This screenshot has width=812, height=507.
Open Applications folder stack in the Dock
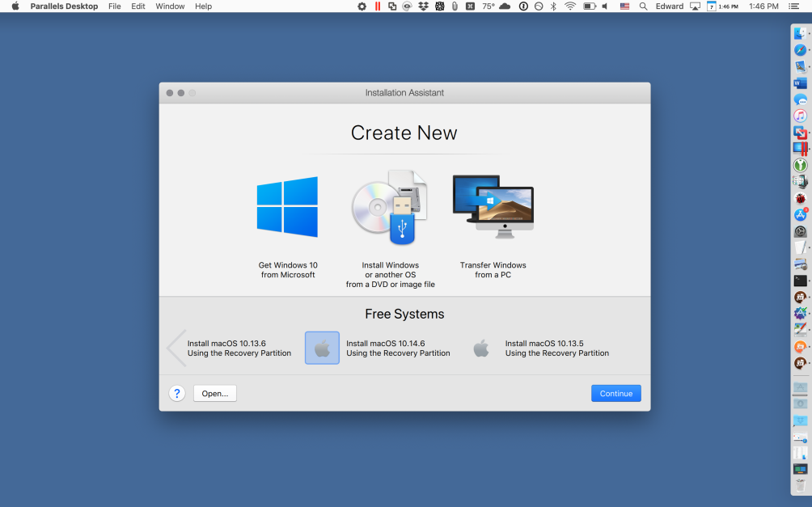(x=800, y=387)
